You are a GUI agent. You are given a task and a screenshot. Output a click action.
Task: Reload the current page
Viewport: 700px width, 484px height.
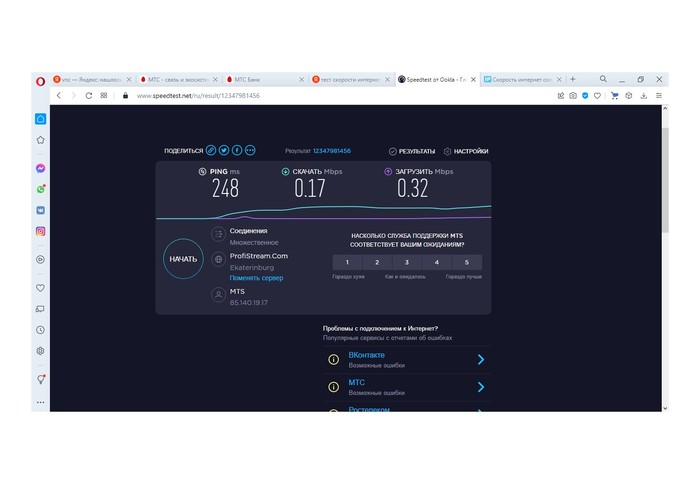coord(89,96)
